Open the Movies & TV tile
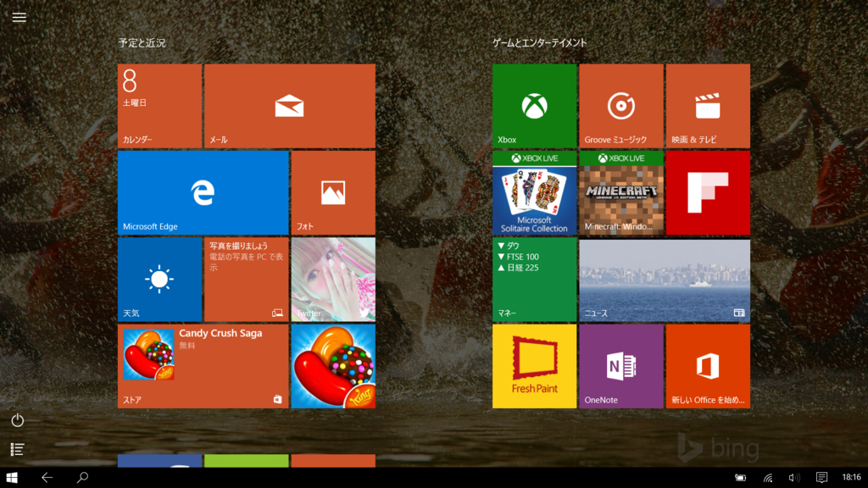The image size is (868, 488). [708, 106]
